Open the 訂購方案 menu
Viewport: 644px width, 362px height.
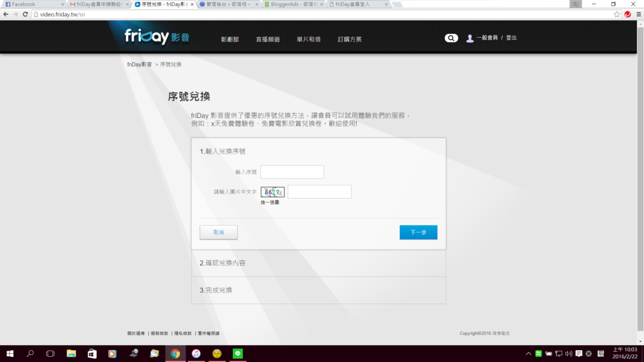[350, 40]
